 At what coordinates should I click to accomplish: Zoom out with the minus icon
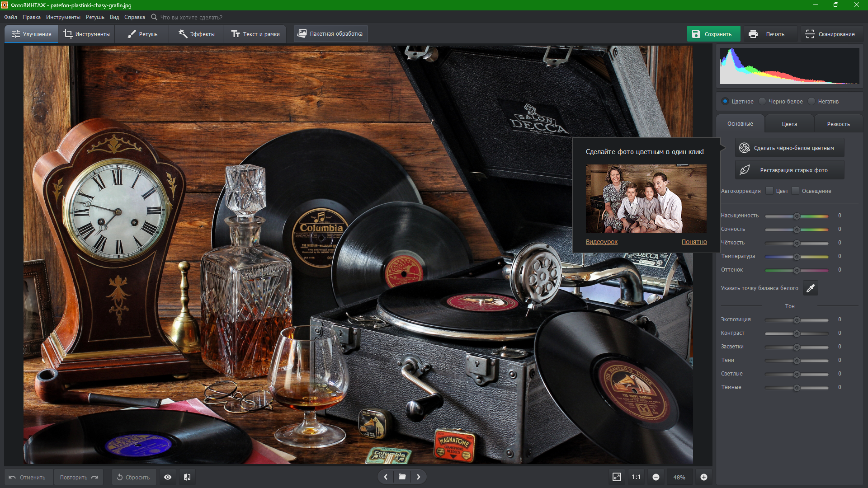point(656,477)
